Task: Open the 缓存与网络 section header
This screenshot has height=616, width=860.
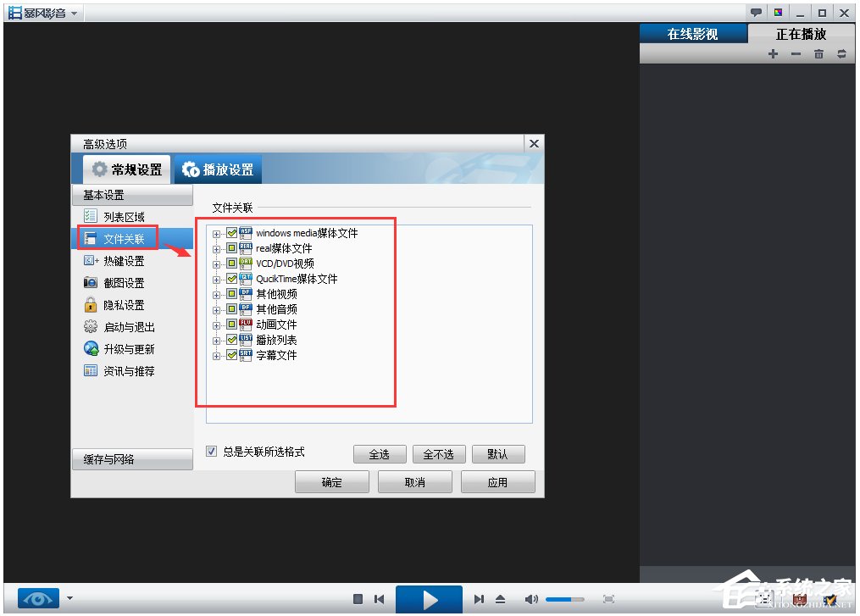Action: (x=132, y=459)
